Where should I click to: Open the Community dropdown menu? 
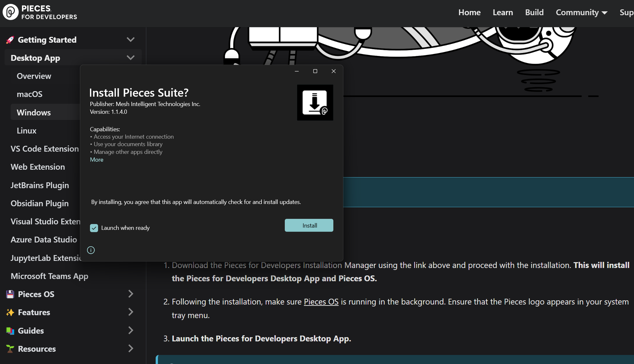tap(581, 13)
